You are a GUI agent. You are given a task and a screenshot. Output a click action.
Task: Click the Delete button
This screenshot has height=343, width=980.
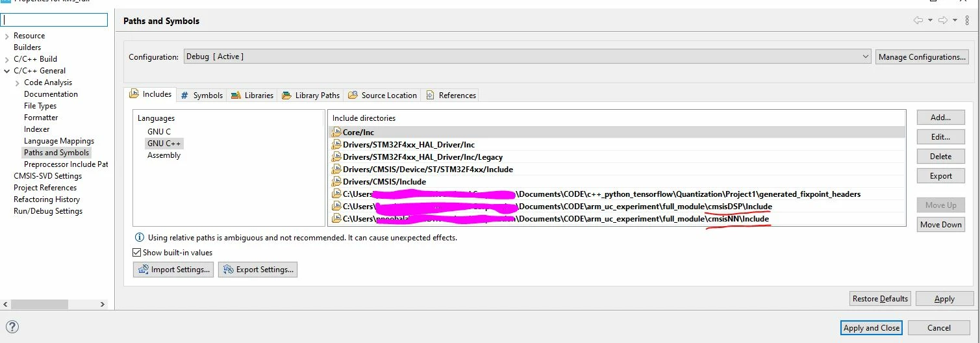pos(940,157)
